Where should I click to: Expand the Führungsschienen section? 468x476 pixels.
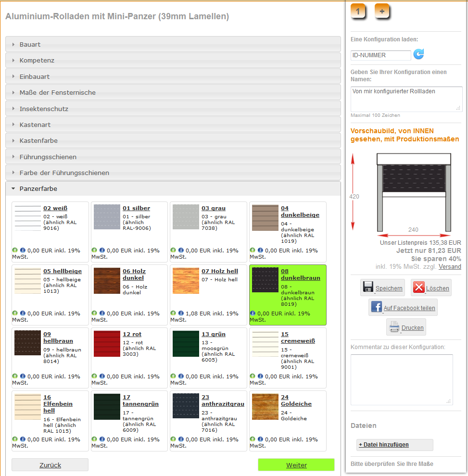click(173, 157)
